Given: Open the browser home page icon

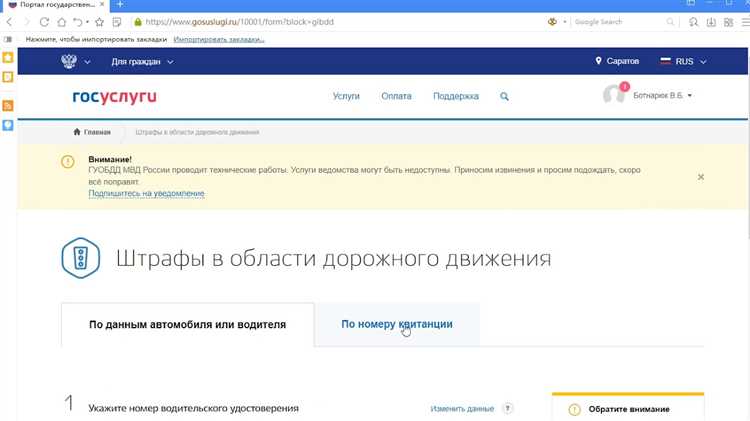Looking at the screenshot, I should pyautogui.click(x=62, y=22).
